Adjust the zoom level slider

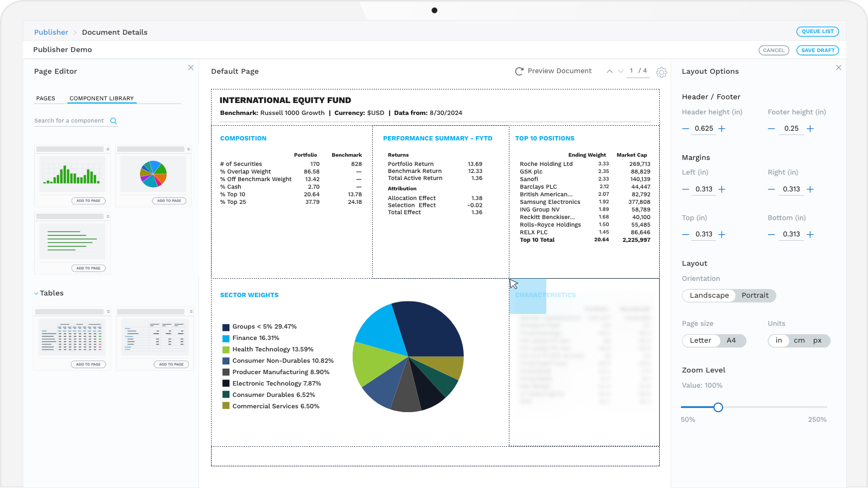719,407
